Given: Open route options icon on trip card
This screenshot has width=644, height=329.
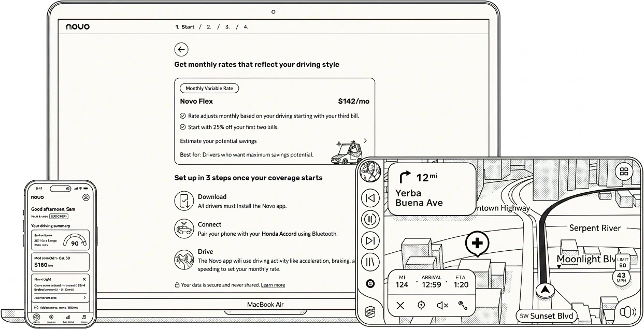Looking at the screenshot, I should coord(463,306).
